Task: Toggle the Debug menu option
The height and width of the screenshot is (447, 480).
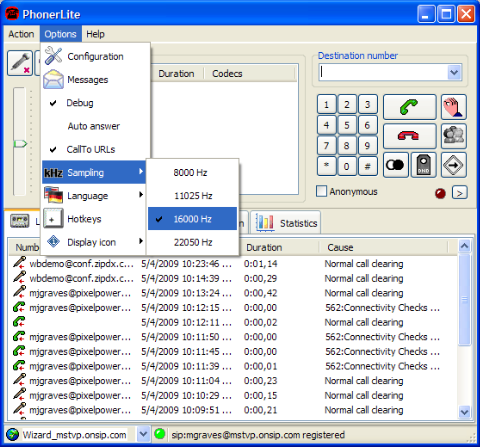Action: [x=93, y=103]
